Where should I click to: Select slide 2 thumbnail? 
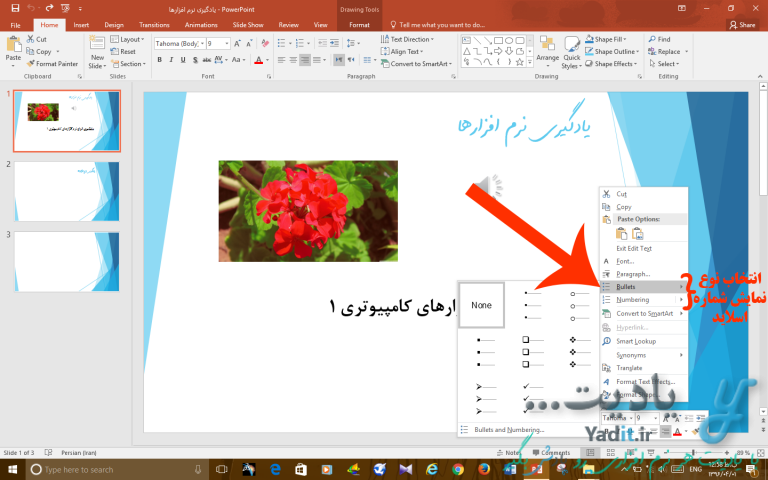(67, 191)
